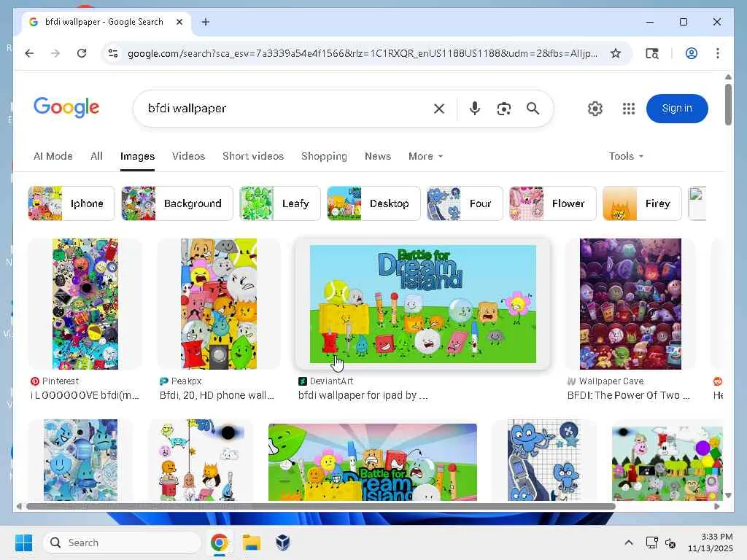Open Google Lens search in toolbar
The width and height of the screenshot is (747, 560).
[x=652, y=53]
